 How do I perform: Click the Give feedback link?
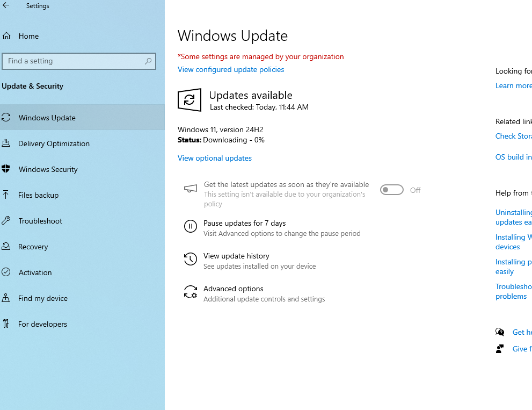pyautogui.click(x=522, y=349)
